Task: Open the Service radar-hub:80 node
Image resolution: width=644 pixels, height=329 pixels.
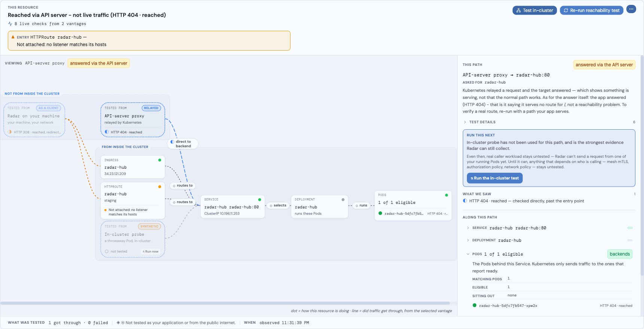Action: [233, 206]
